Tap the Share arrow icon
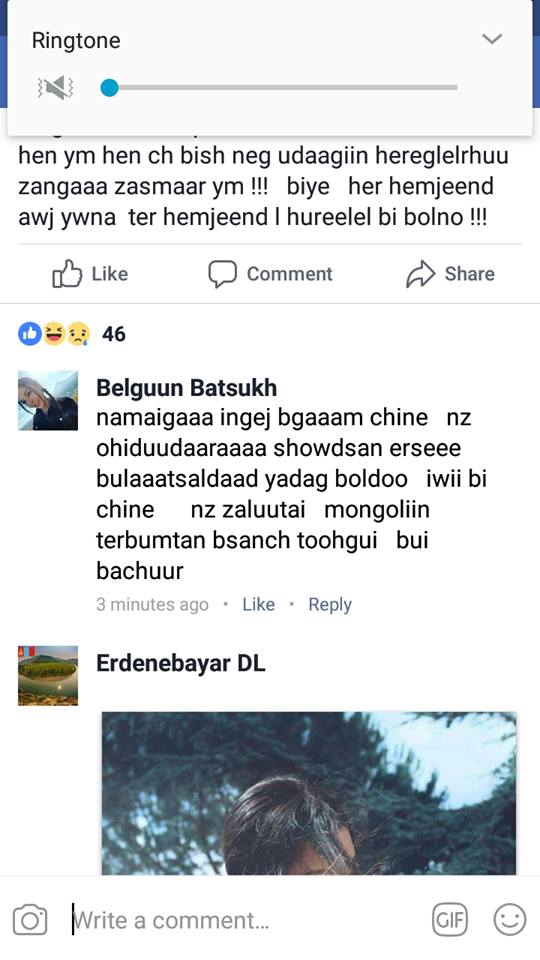 [421, 274]
